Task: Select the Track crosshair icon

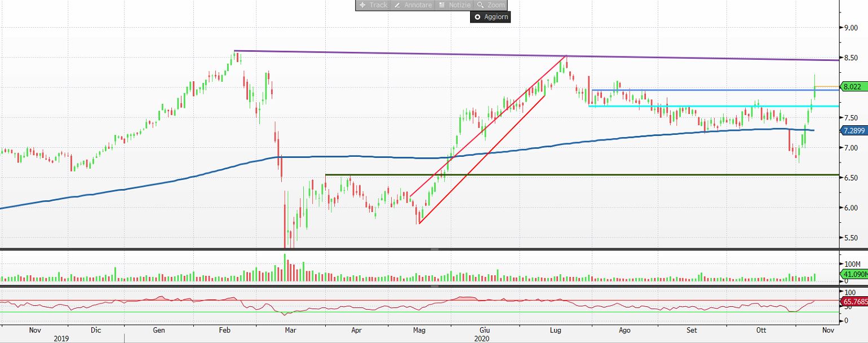Action: pos(363,5)
